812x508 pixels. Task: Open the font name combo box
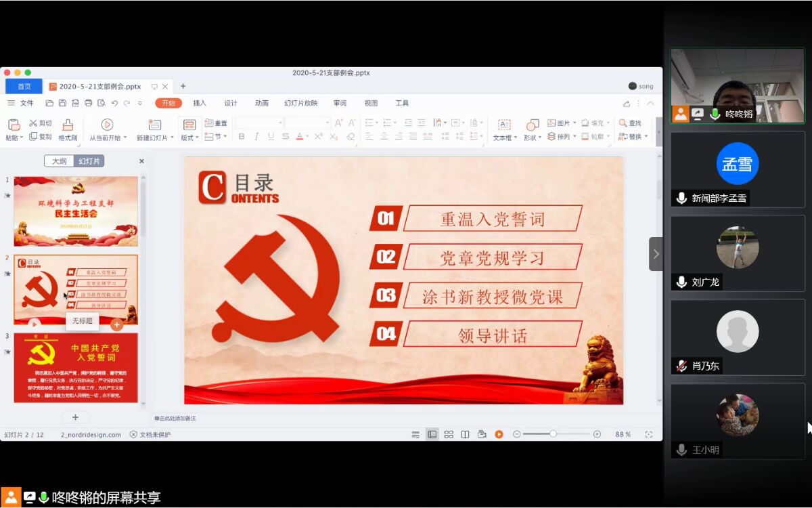(259, 123)
